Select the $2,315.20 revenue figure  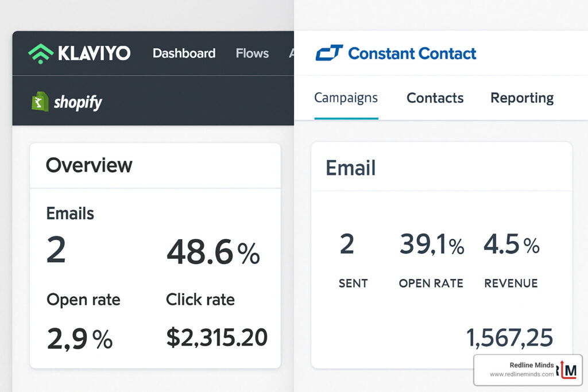pyautogui.click(x=216, y=337)
